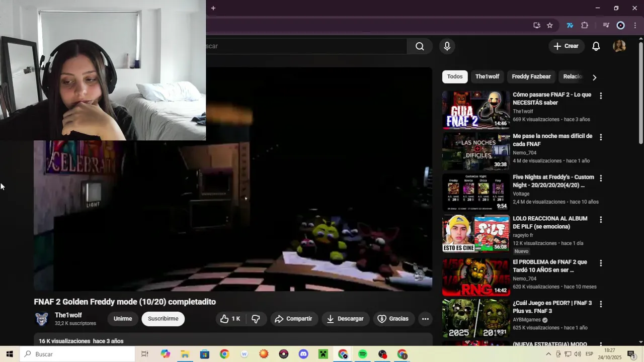The height and width of the screenshot is (362, 644).
Task: Click the Compartir share button
Action: pyautogui.click(x=293, y=319)
